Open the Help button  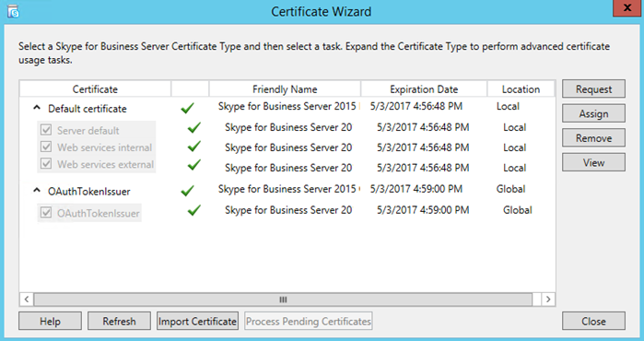click(x=50, y=321)
